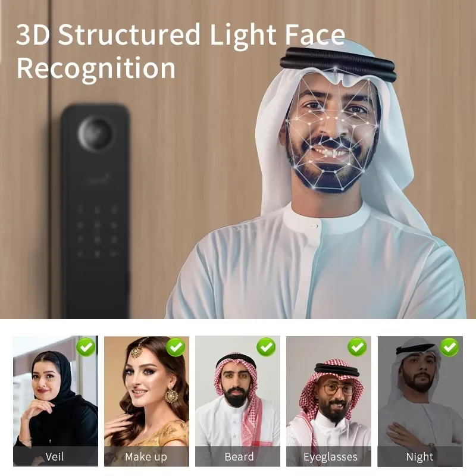Click the 3D Structured Light Face Recognition heading

[x=180, y=51]
